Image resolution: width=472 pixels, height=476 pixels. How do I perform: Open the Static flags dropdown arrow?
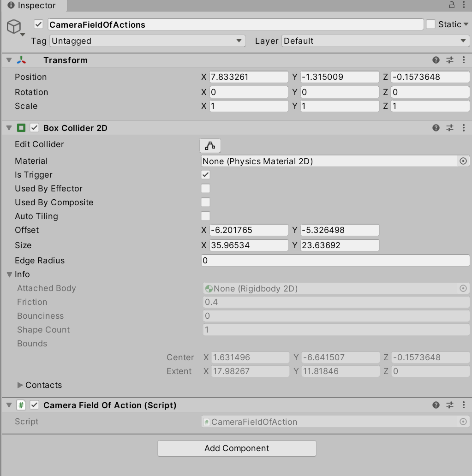[x=466, y=24]
